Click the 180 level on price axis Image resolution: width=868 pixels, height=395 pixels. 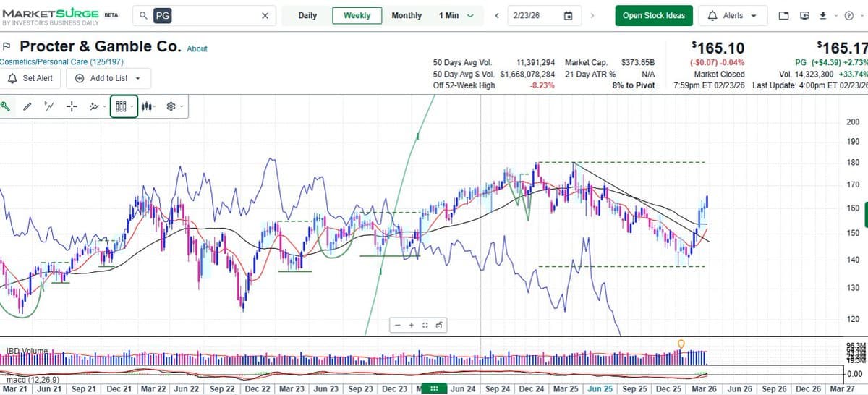pyautogui.click(x=853, y=162)
